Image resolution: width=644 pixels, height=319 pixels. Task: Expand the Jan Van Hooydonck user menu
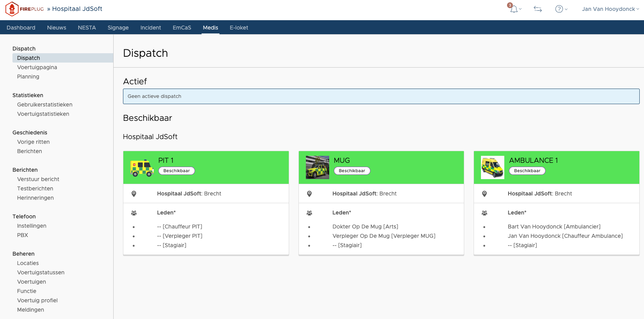click(610, 9)
